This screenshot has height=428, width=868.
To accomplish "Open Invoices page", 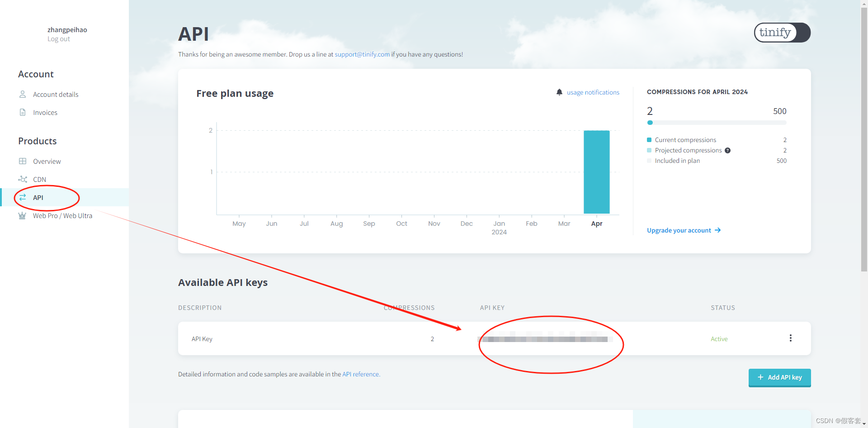I will click(45, 112).
